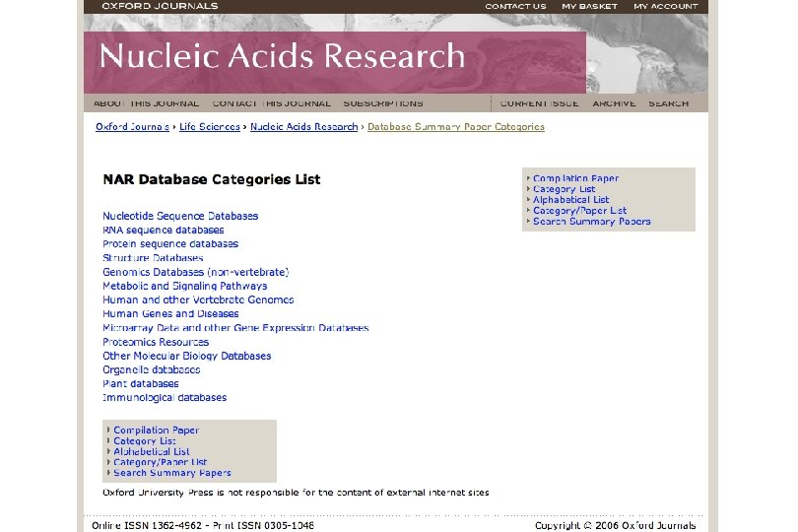Open Proteomics Resources category
Viewport: 798px width, 532px height.
point(156,342)
